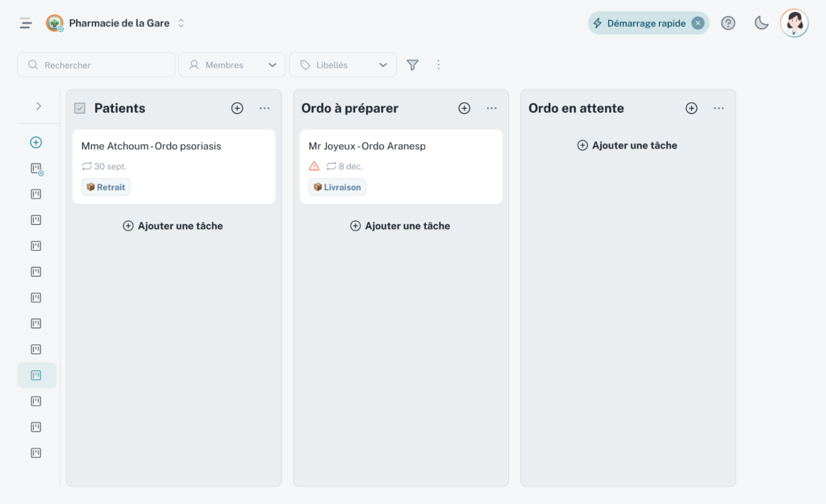Click the hamburger menu icon at top left
Image resolution: width=826 pixels, height=504 pixels.
[x=26, y=23]
